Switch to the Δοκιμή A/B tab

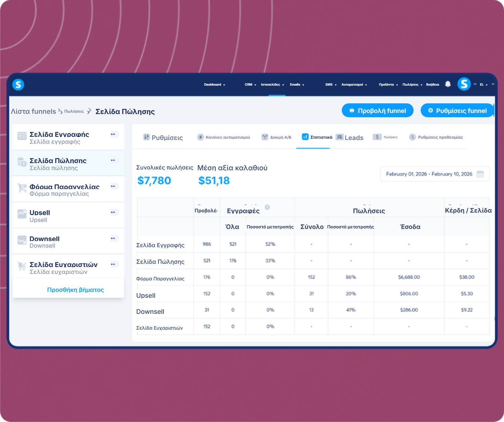pos(277,137)
